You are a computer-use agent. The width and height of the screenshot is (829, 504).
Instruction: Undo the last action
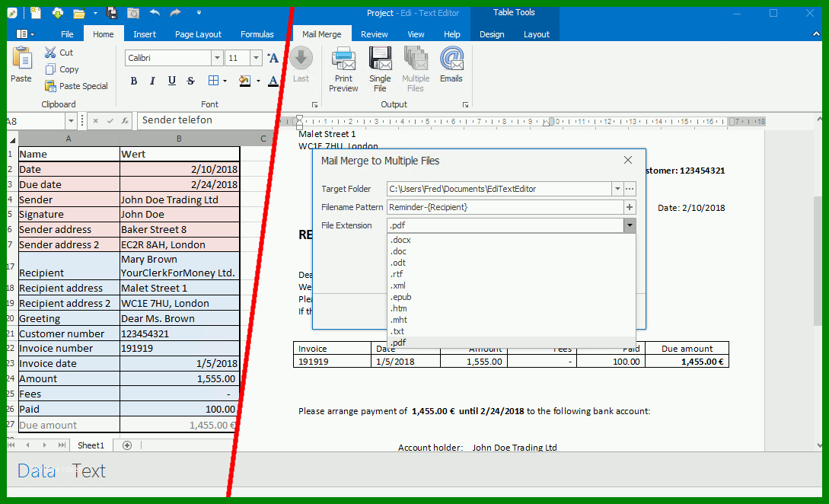pos(155,12)
